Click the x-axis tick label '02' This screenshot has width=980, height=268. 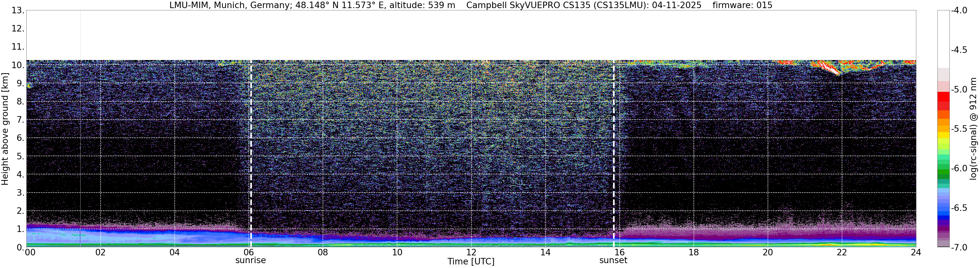[x=100, y=252]
